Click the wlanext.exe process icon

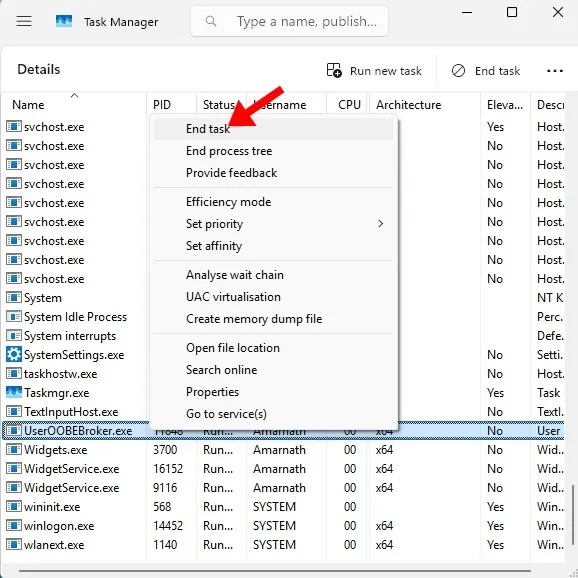tap(14, 544)
